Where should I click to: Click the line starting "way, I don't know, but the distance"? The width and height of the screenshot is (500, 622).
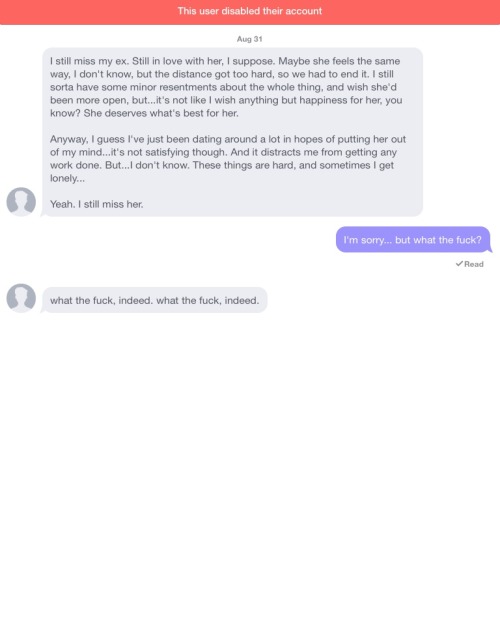pyautogui.click(x=222, y=74)
